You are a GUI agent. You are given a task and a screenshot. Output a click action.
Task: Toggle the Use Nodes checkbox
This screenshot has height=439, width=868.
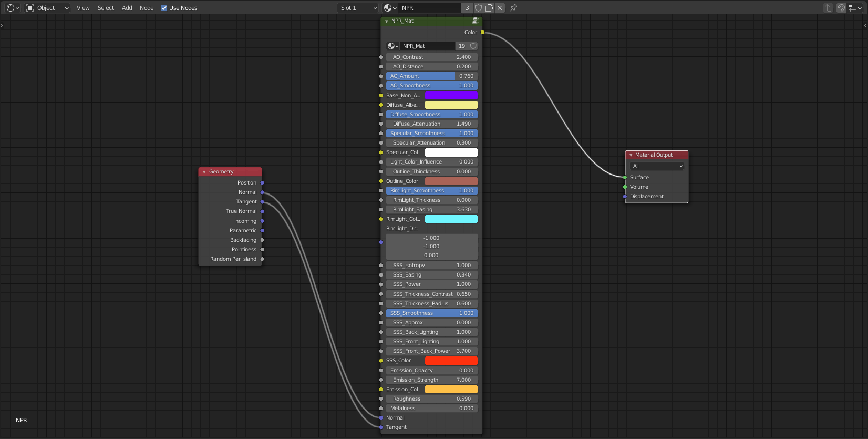(164, 8)
